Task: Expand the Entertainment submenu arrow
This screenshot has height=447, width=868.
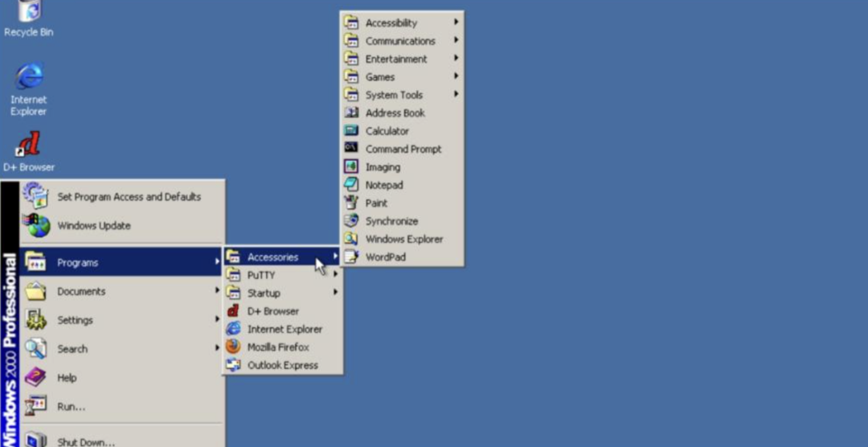Action: [457, 58]
